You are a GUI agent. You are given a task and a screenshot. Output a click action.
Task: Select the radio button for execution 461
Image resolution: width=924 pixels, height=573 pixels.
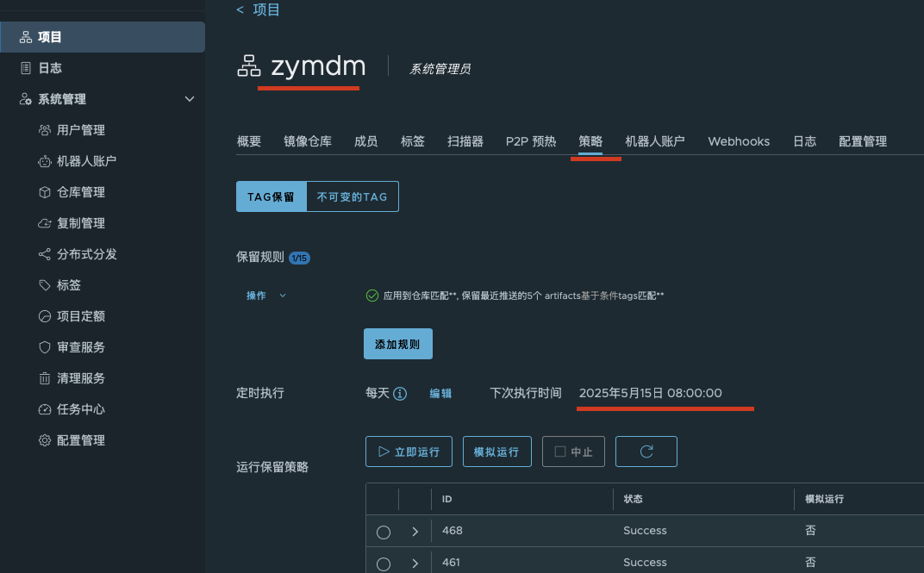click(x=384, y=564)
